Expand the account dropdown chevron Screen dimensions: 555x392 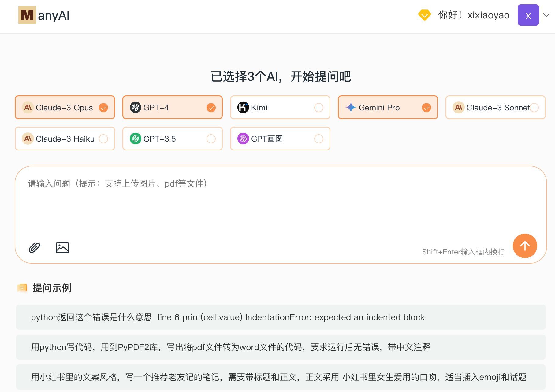point(546,15)
